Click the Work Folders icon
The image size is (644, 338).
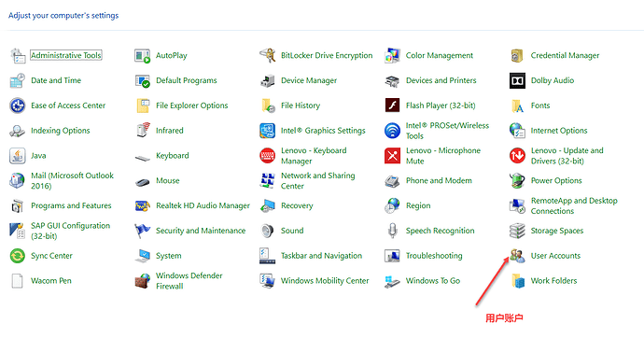point(517,281)
